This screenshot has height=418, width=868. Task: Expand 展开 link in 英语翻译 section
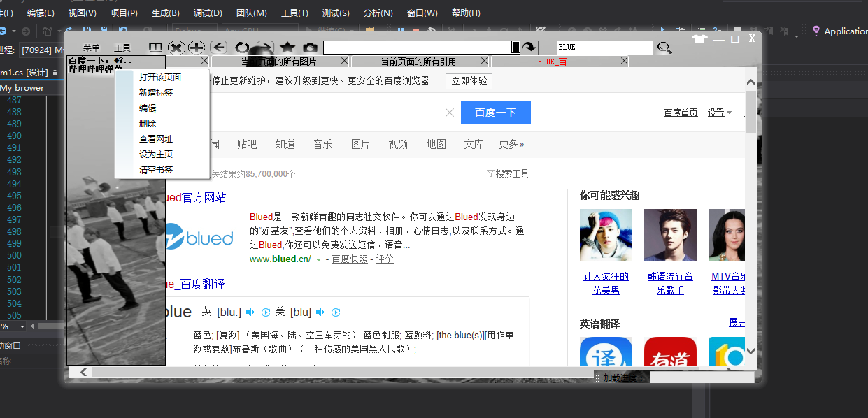pyautogui.click(x=737, y=322)
